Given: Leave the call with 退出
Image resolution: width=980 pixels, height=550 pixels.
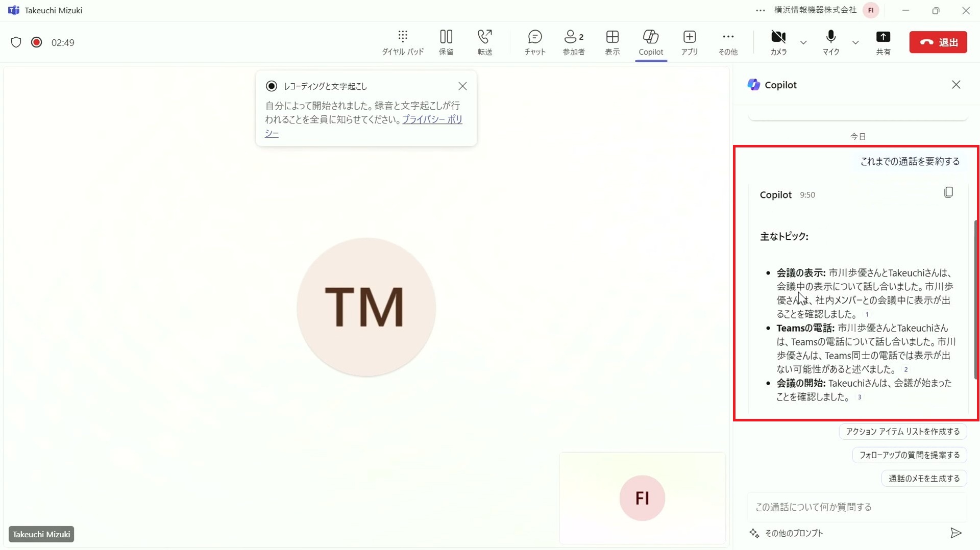Looking at the screenshot, I should tap(938, 42).
